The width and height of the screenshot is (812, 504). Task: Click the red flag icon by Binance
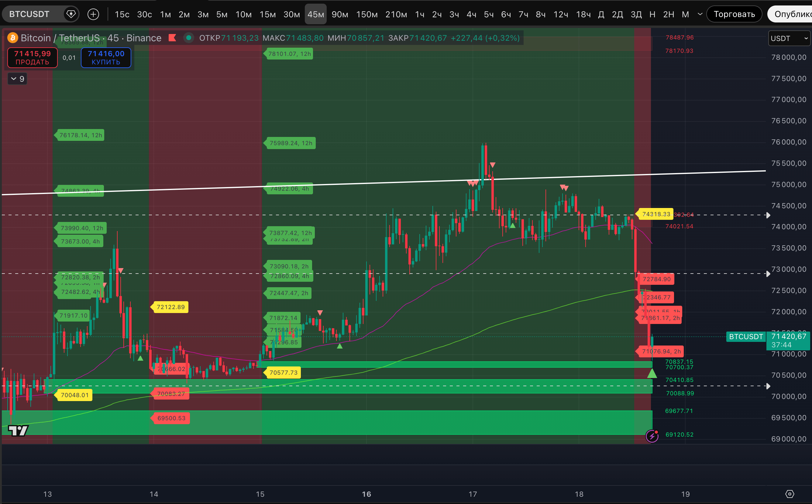(172, 38)
